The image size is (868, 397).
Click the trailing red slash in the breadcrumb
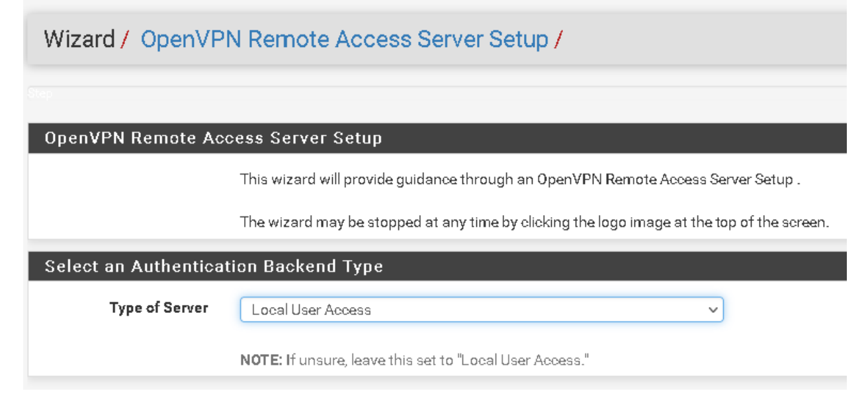[x=558, y=40]
